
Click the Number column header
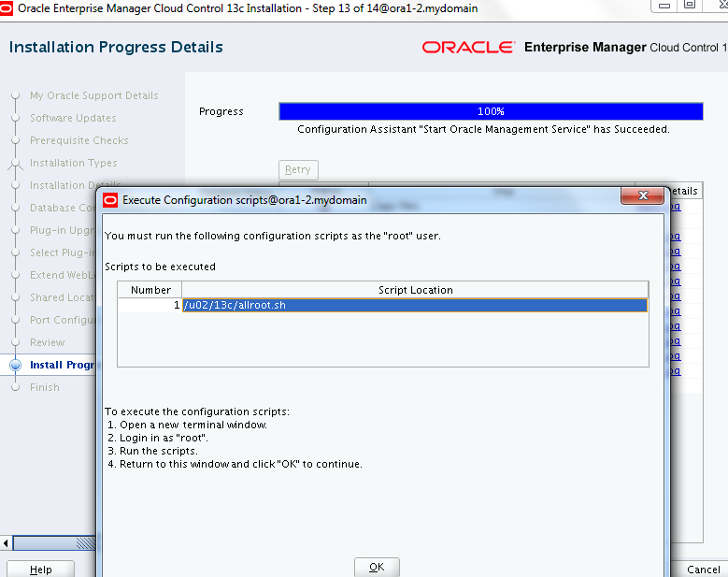pos(150,290)
